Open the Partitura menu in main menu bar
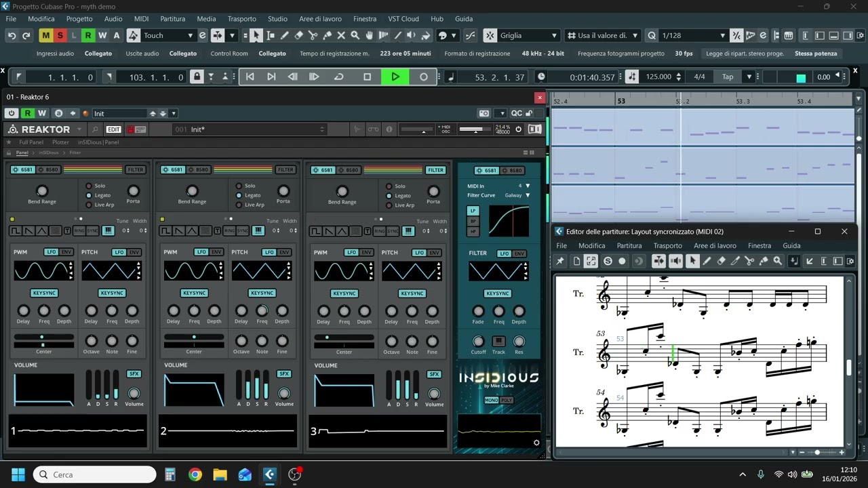The width and height of the screenshot is (868, 488). click(x=172, y=19)
